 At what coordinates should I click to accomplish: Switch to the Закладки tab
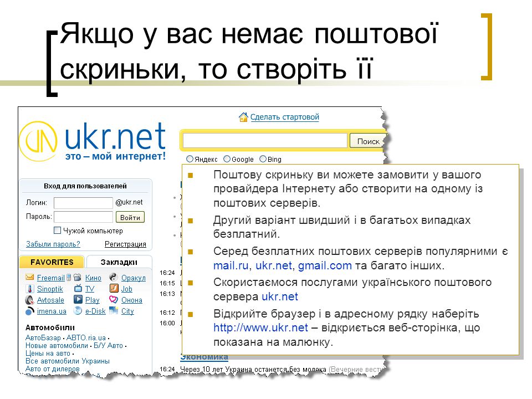coord(119,262)
